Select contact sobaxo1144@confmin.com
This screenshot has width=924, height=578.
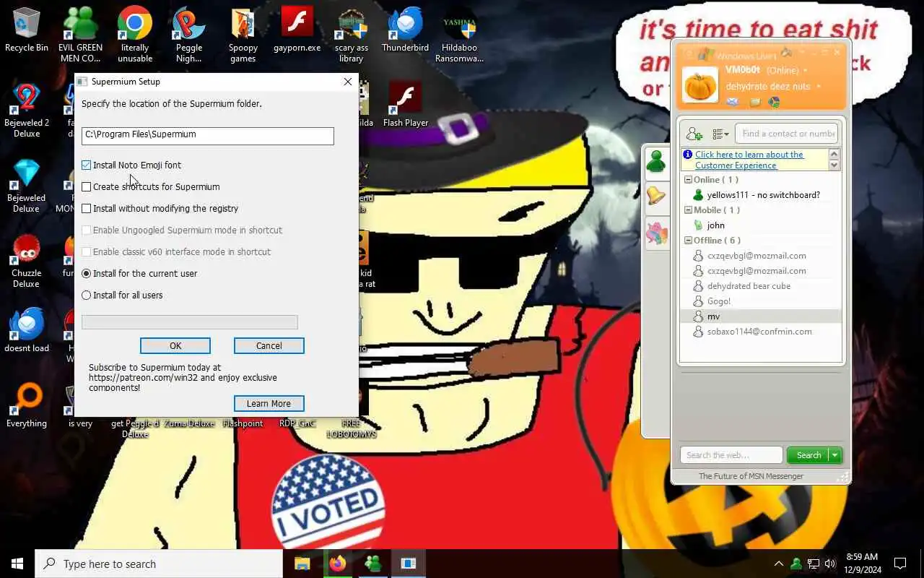pyautogui.click(x=761, y=332)
